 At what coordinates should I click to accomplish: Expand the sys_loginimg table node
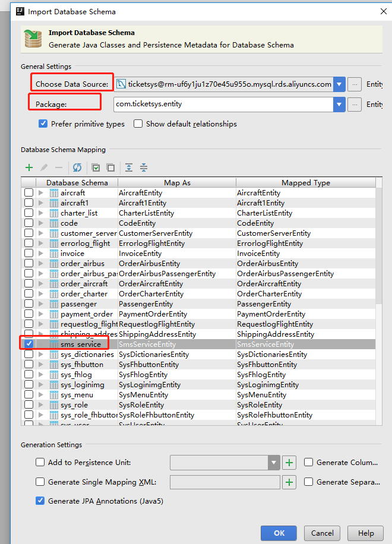click(41, 385)
